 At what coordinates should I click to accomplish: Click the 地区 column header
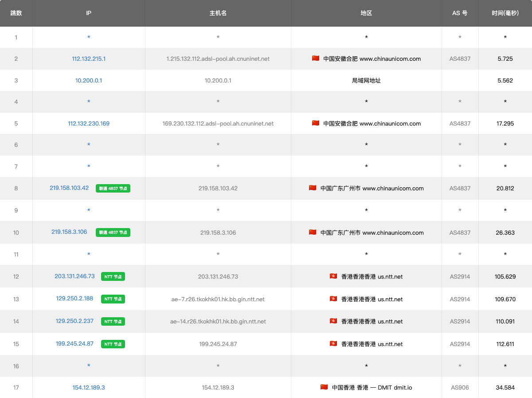tap(366, 13)
